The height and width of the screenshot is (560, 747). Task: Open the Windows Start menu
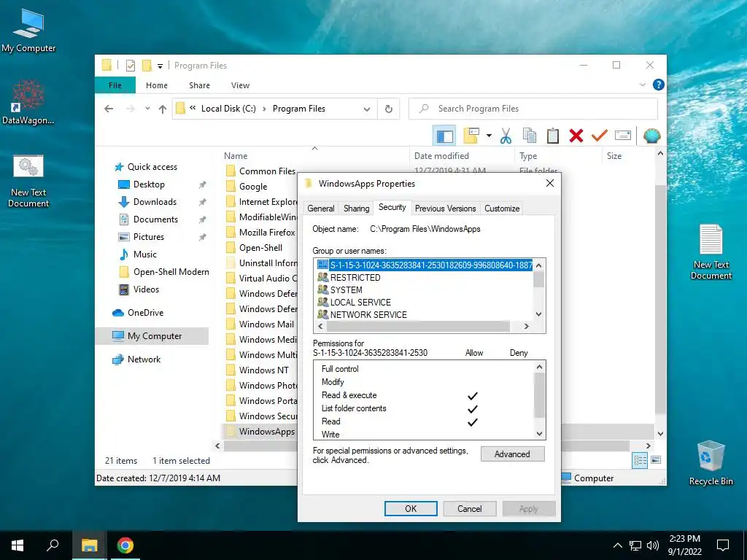[x=18, y=545]
